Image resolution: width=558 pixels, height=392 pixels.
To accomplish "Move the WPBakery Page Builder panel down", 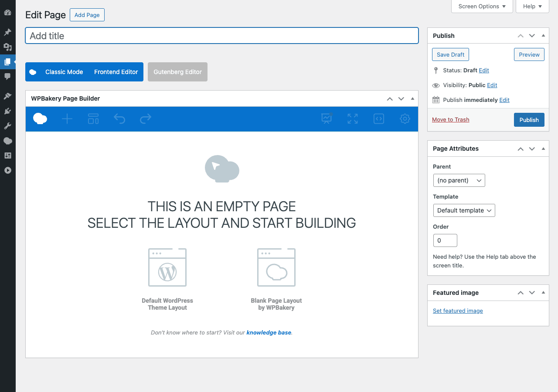I will 401,99.
